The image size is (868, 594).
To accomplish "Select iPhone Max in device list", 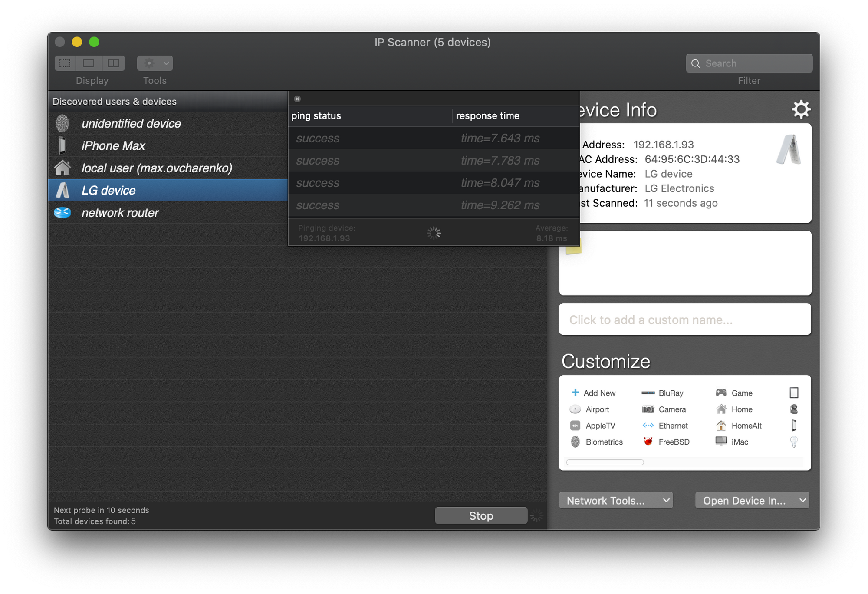I will (x=113, y=146).
